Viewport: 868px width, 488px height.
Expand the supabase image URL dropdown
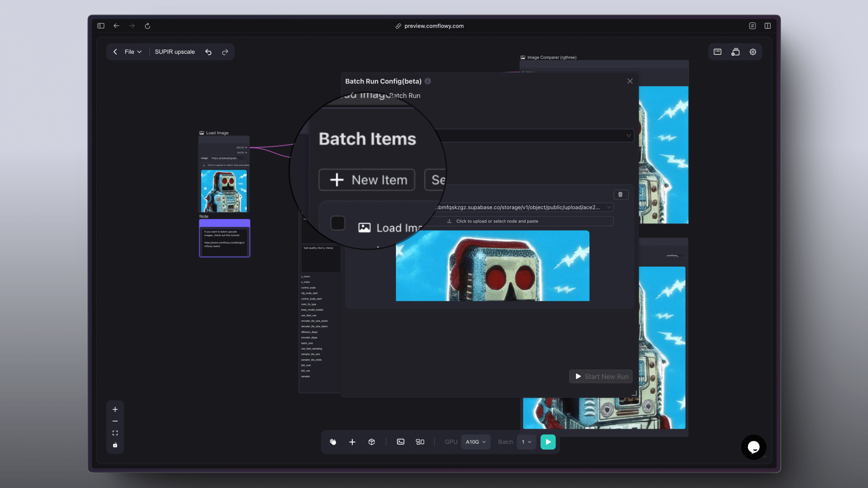click(x=609, y=207)
